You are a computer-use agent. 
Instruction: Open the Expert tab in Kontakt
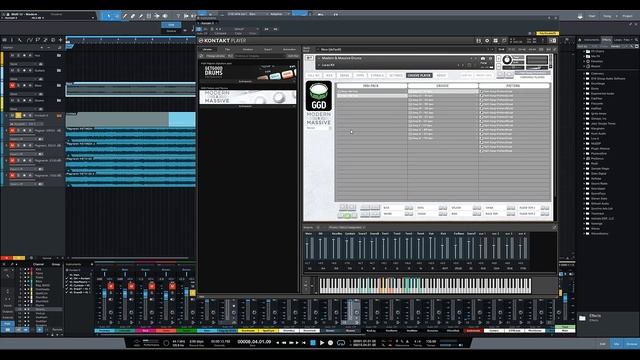coord(268,49)
